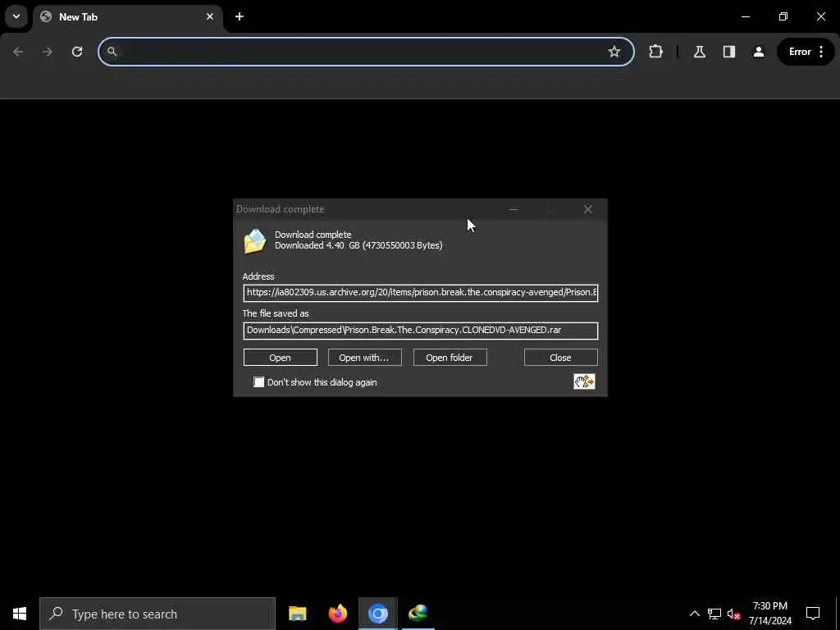The height and width of the screenshot is (630, 840).
Task: Open the containing folder via Open folder
Action: click(x=450, y=358)
